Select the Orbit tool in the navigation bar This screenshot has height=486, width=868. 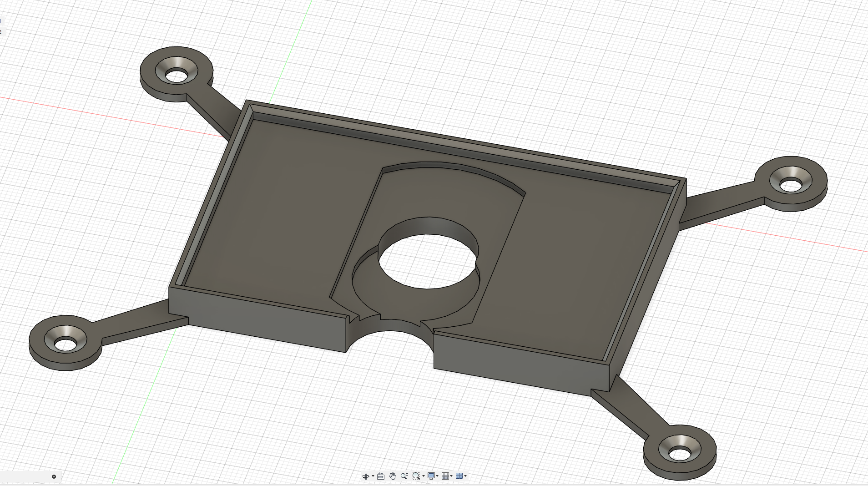(x=366, y=476)
